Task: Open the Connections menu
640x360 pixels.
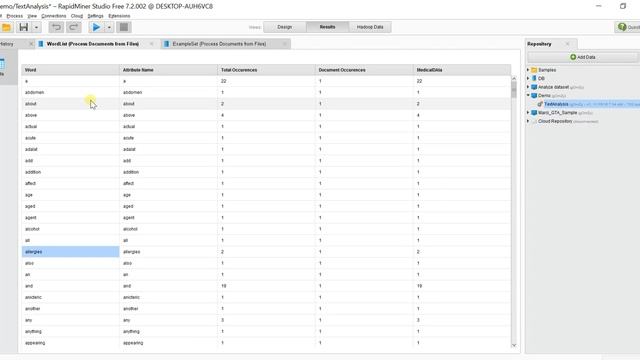Action: click(x=53, y=16)
